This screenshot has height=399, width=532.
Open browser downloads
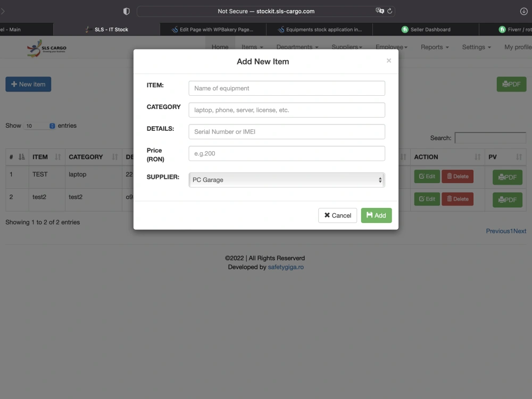[x=523, y=11]
